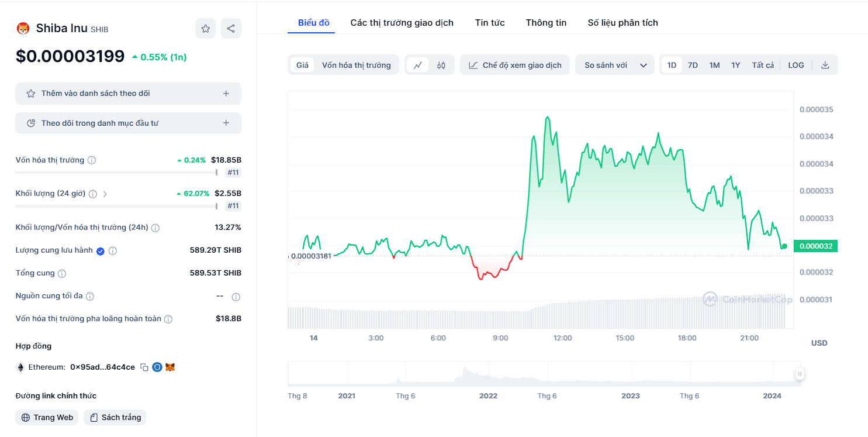
Task: Select the 1D time range
Action: coord(672,65)
